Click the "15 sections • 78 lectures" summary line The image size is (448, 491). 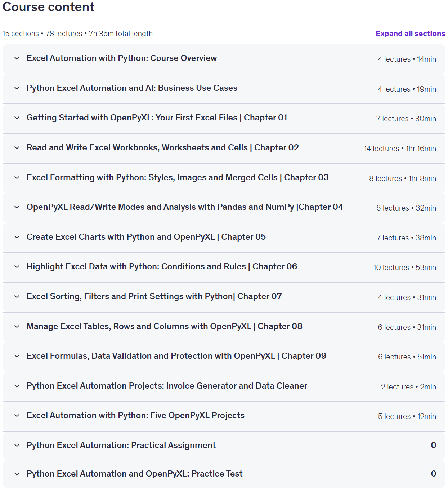click(77, 34)
